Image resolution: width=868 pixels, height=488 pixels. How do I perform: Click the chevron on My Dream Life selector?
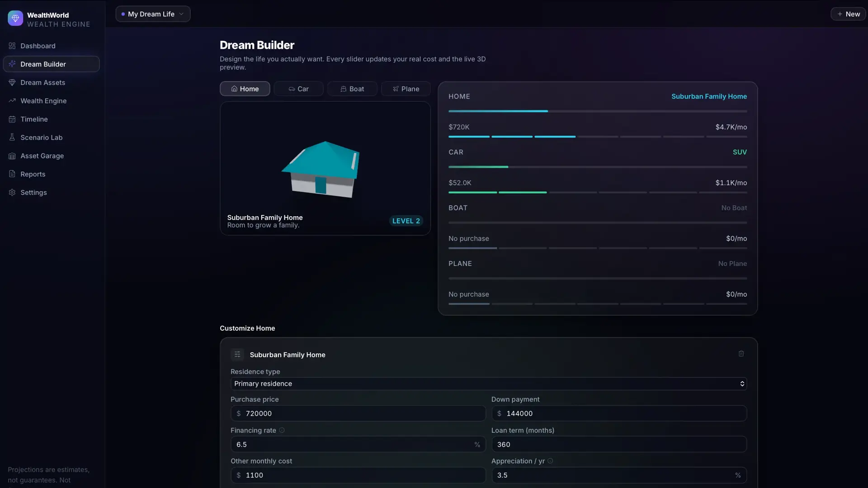click(181, 14)
